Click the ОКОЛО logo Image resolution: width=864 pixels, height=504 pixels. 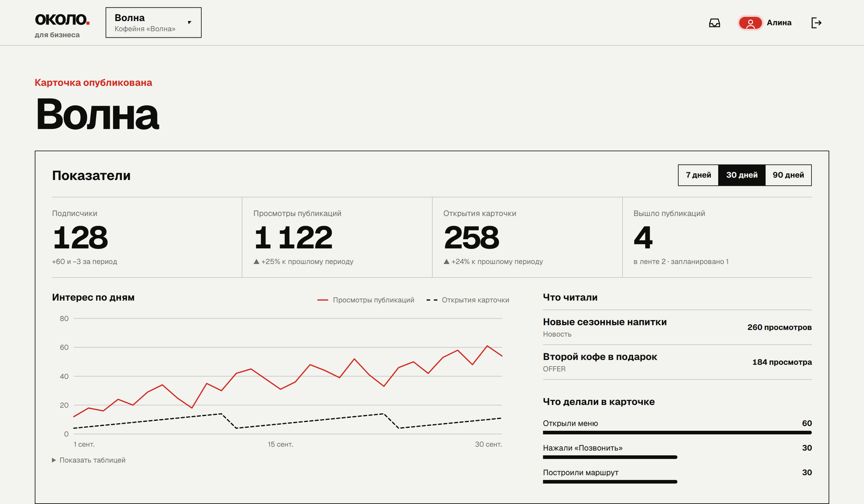coord(62,20)
